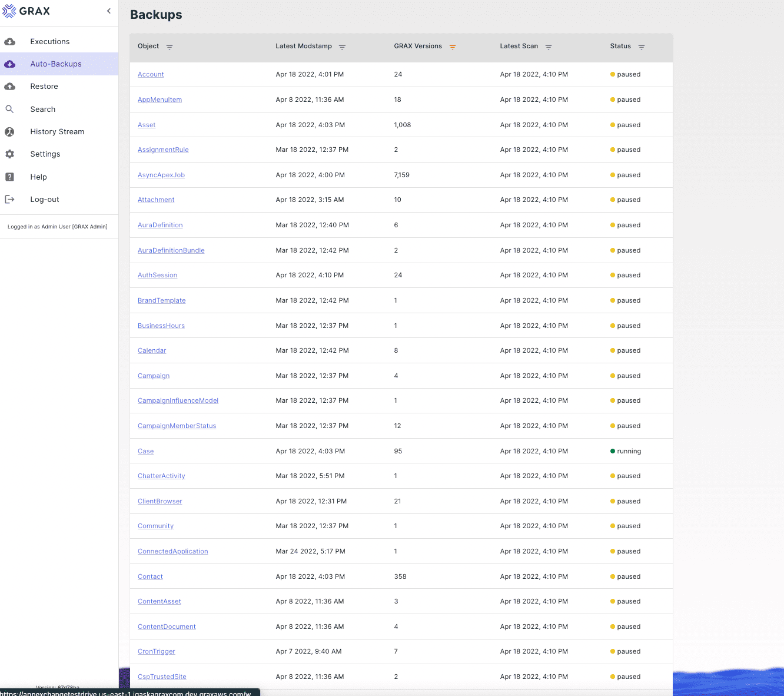
Task: Collapse the sidebar with the chevron
Action: (109, 11)
